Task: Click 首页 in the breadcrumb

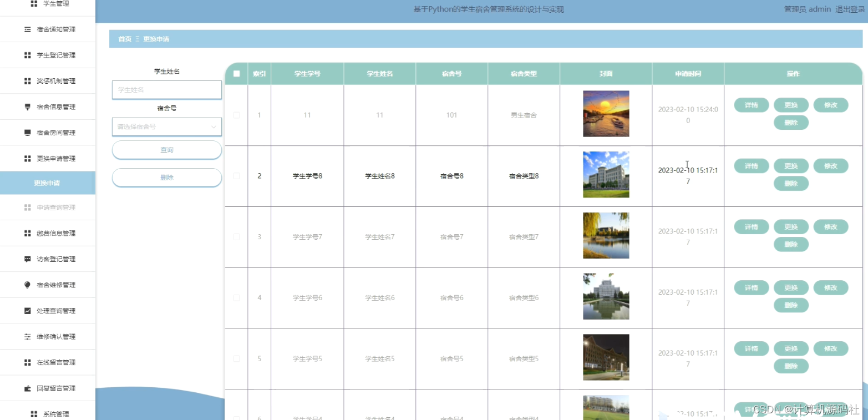Action: [x=125, y=39]
